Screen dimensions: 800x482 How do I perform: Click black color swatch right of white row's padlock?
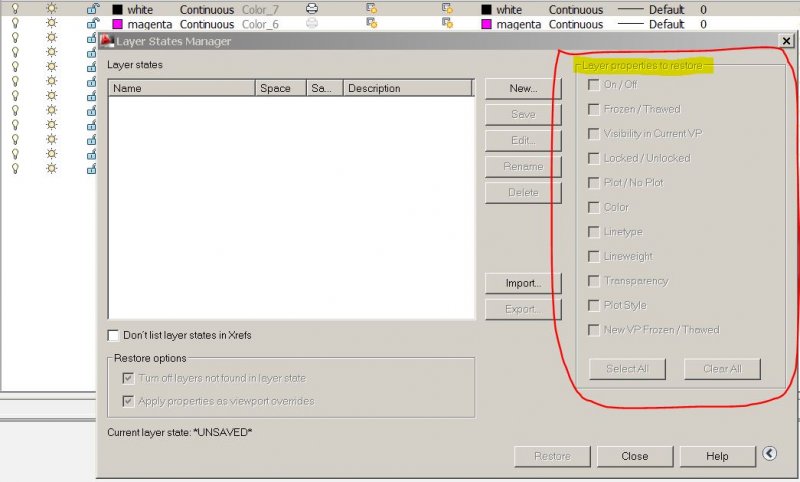tap(117, 9)
